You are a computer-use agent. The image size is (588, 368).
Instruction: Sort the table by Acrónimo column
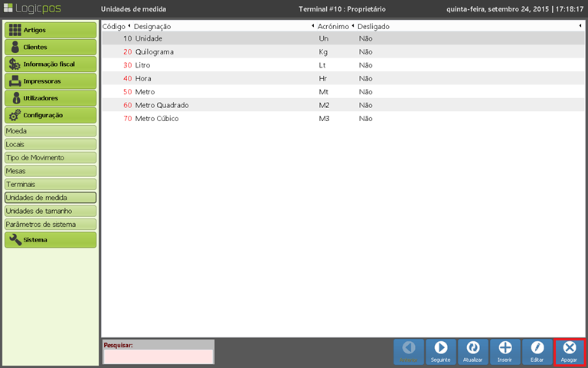click(332, 26)
